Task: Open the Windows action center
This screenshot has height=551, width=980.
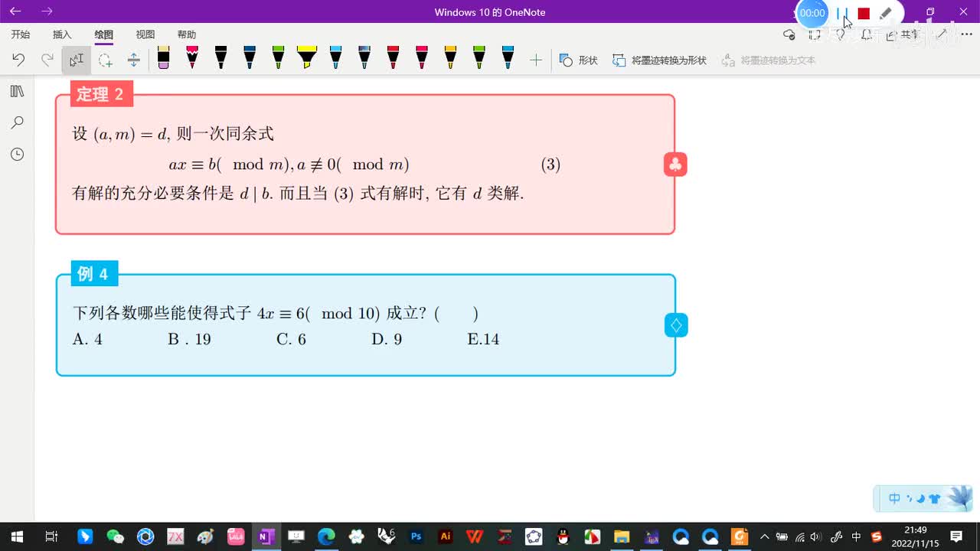Action: (956, 536)
